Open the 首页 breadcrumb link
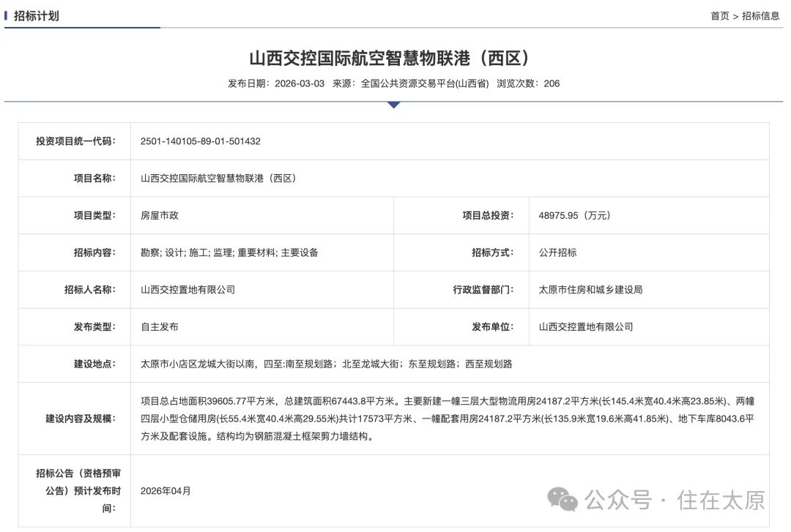Viewport: 791px width, 532px height. 719,16
